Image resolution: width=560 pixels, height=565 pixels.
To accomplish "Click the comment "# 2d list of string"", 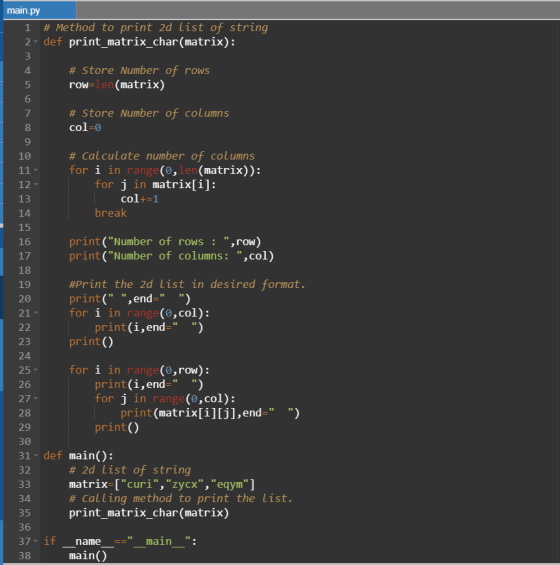I will pyautogui.click(x=130, y=470).
